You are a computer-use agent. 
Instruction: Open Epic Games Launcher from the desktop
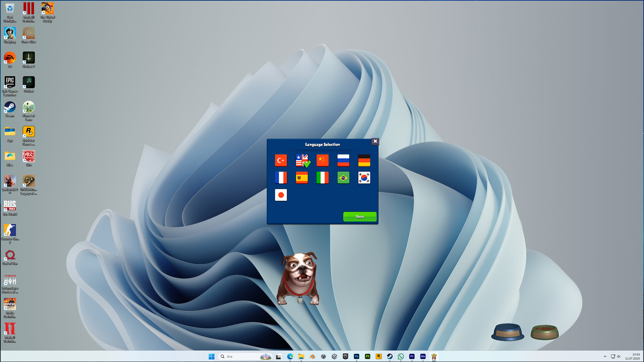pos(10,83)
